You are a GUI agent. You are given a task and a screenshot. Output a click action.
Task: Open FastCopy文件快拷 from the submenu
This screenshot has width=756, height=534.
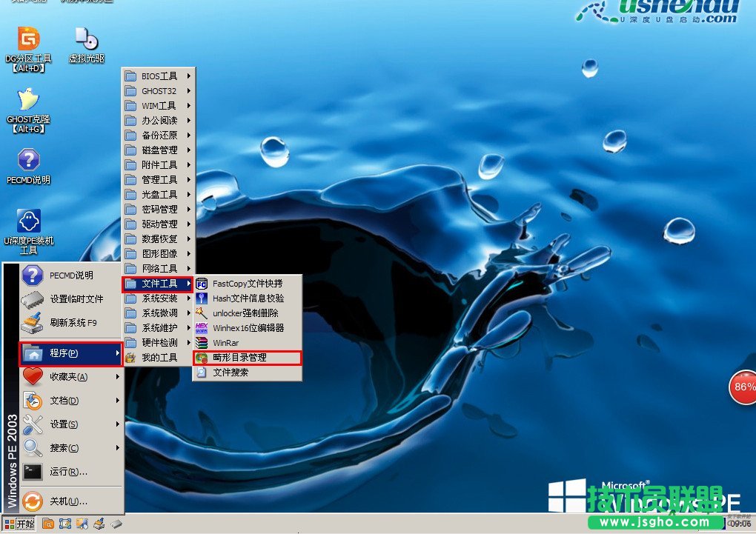[247, 283]
